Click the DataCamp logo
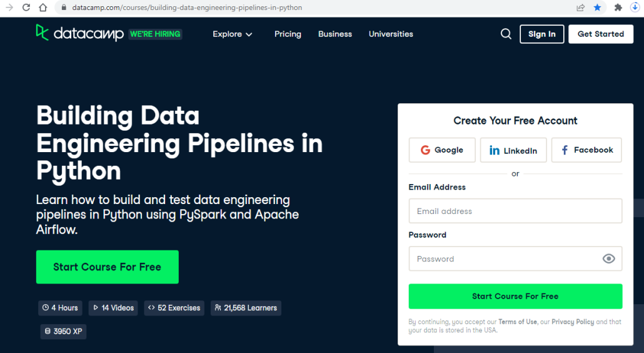Screen dimensions: 644x353 point(79,33)
